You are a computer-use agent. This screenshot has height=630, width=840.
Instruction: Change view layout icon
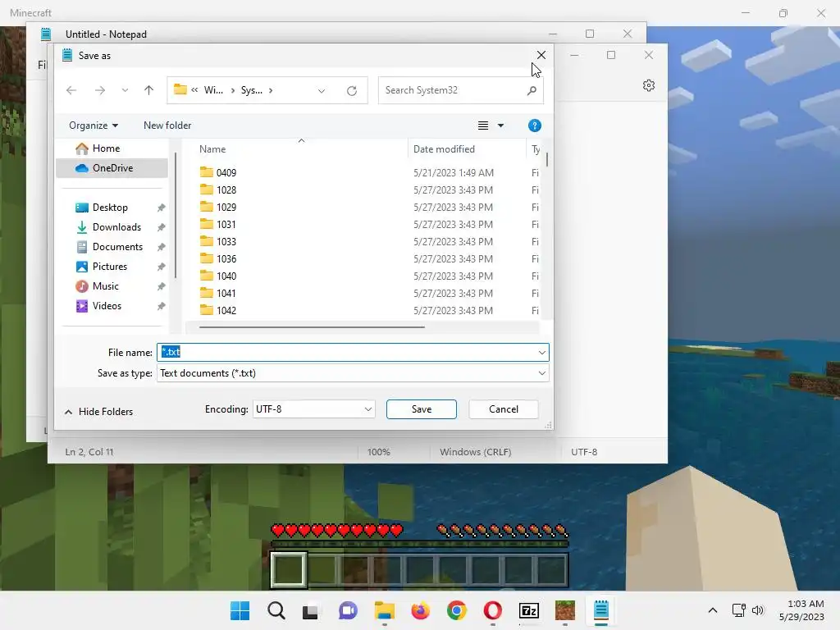click(482, 126)
